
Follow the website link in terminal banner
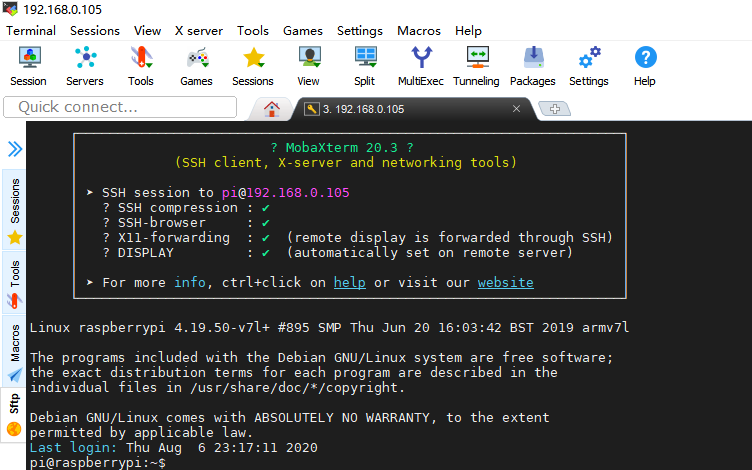(x=505, y=282)
